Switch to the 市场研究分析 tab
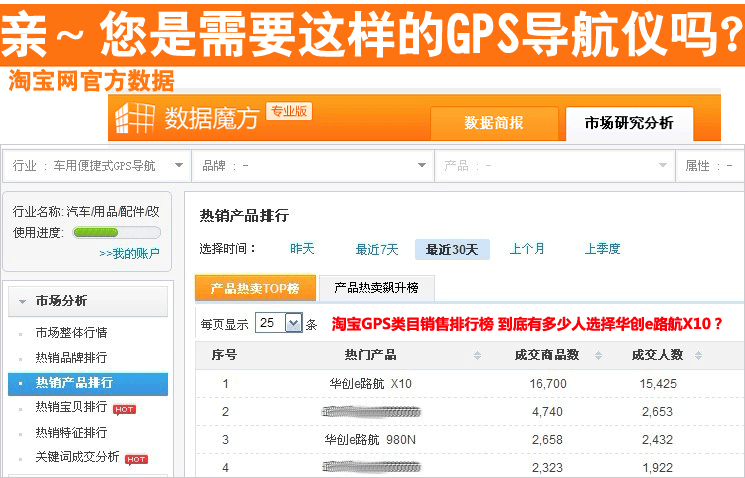The image size is (745, 478). tap(629, 123)
